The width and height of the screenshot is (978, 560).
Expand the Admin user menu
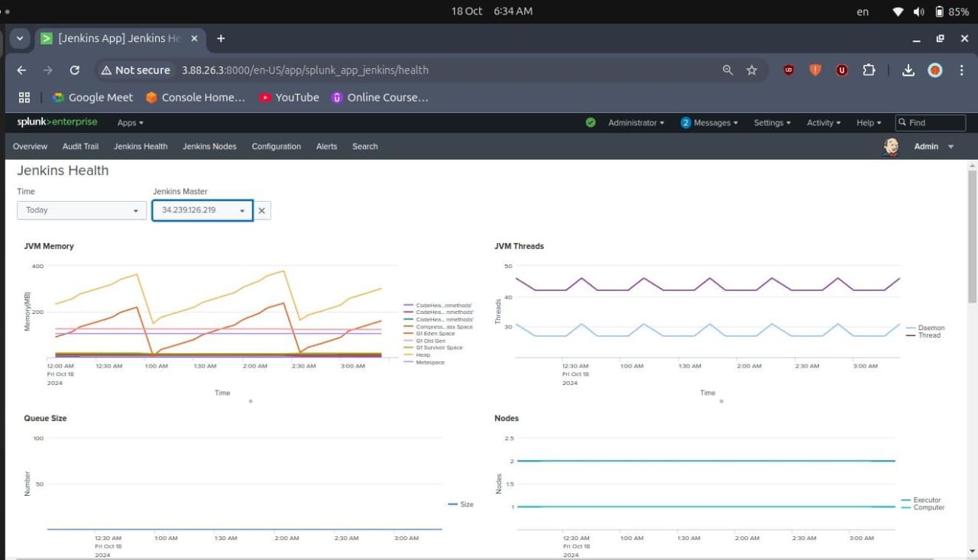point(934,147)
